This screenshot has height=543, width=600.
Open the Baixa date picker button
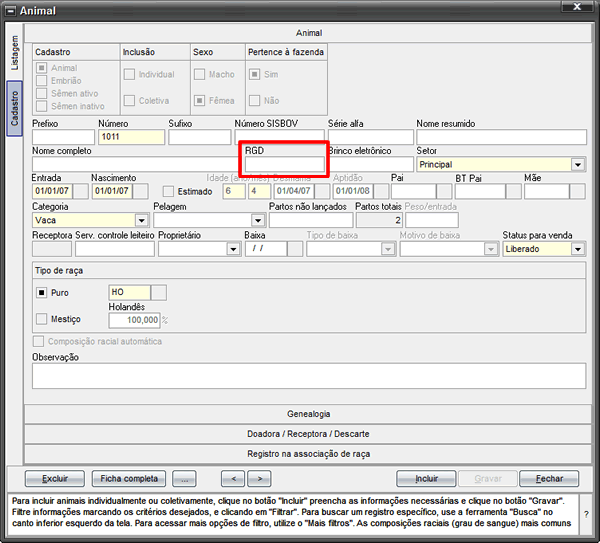[295, 249]
